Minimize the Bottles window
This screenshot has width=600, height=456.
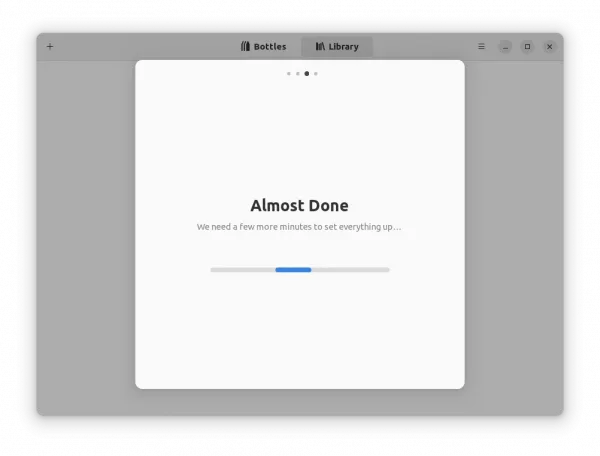coord(505,46)
